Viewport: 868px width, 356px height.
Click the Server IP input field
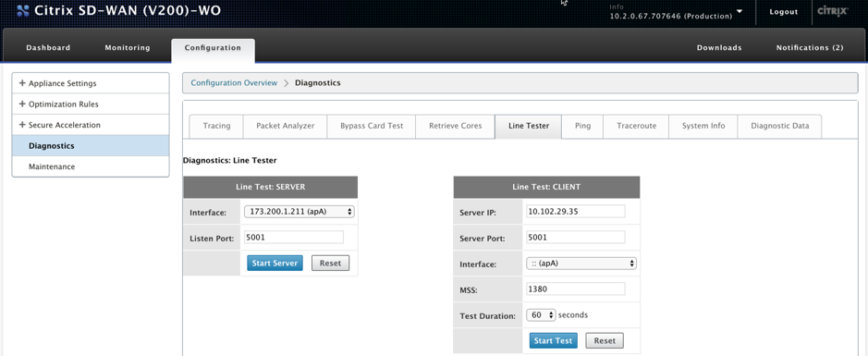575,211
